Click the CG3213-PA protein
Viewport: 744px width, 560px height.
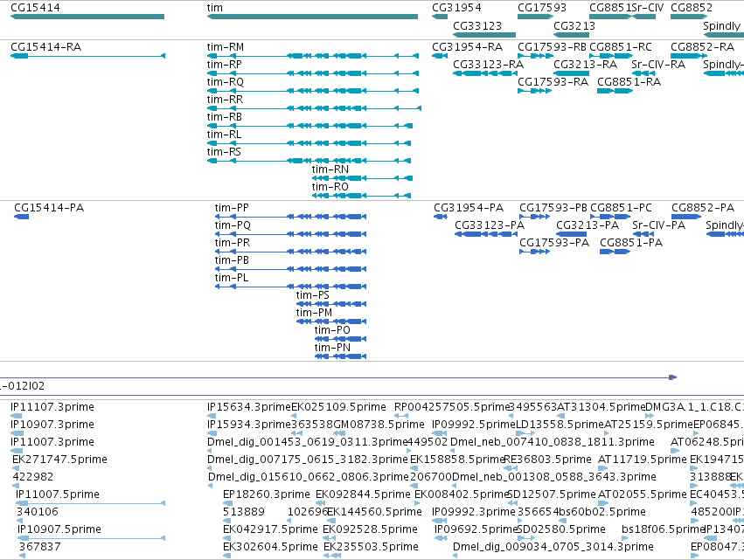(x=571, y=234)
